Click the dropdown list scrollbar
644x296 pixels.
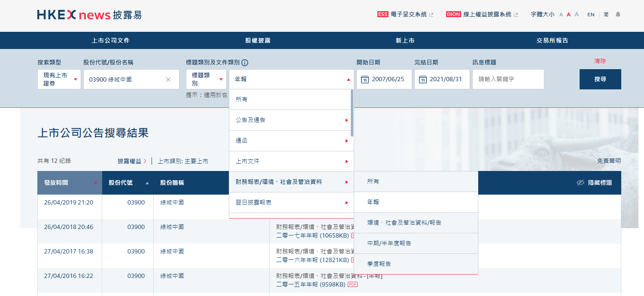point(352,113)
